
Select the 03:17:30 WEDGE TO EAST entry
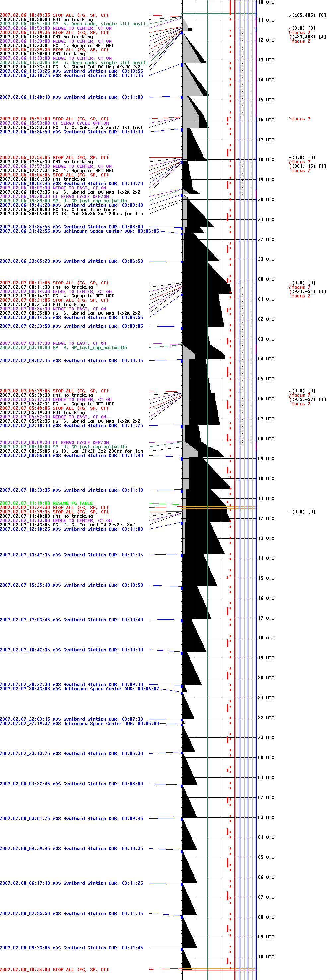coord(53,343)
